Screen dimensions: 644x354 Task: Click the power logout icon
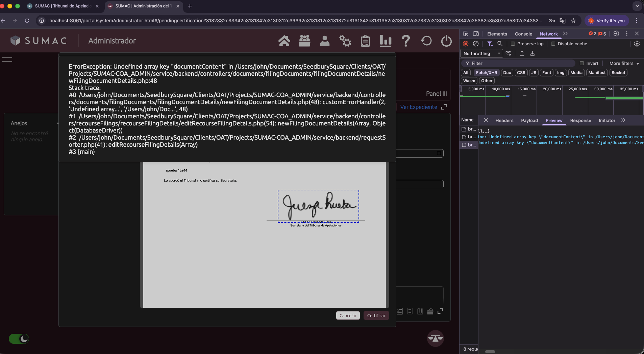point(446,41)
